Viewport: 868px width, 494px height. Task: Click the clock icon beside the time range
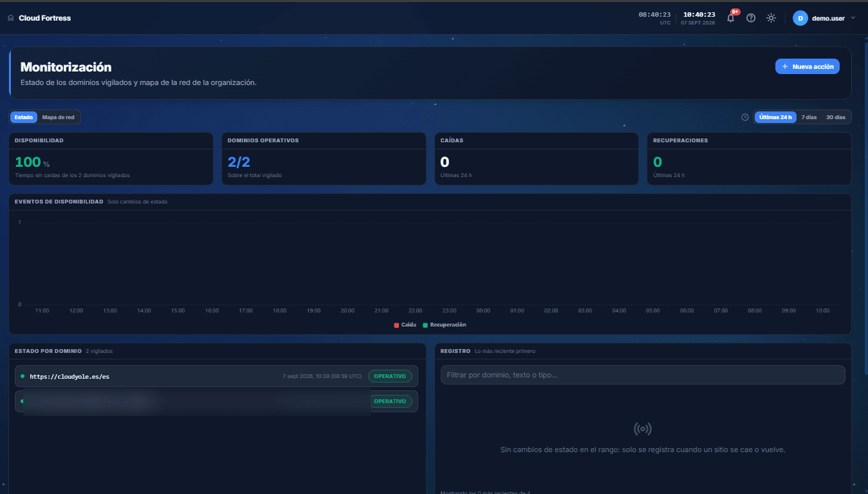tap(745, 117)
